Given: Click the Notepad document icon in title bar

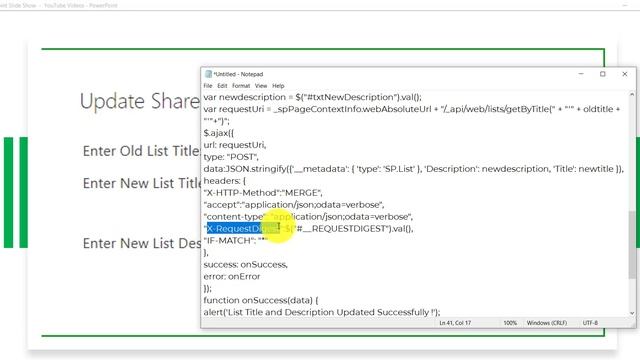Looking at the screenshot, I should 208,74.
